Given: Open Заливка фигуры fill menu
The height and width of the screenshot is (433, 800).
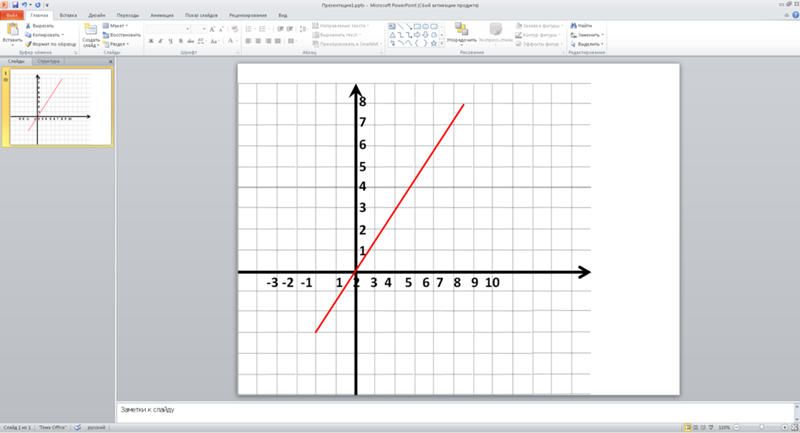Looking at the screenshot, I should (539, 26).
